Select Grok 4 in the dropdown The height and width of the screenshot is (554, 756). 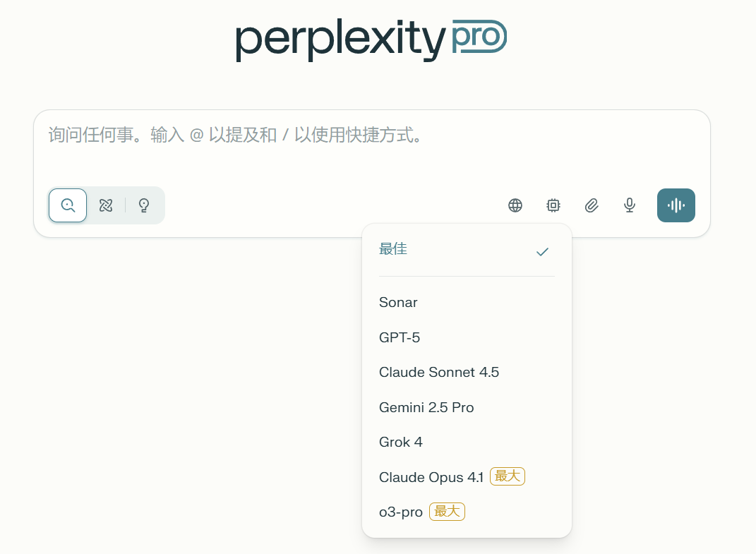tap(401, 442)
